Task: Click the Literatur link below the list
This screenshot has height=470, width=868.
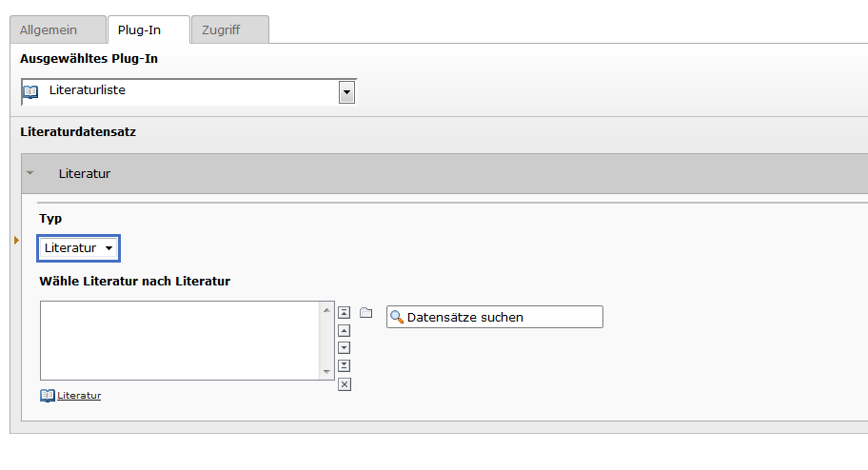Action: click(79, 396)
